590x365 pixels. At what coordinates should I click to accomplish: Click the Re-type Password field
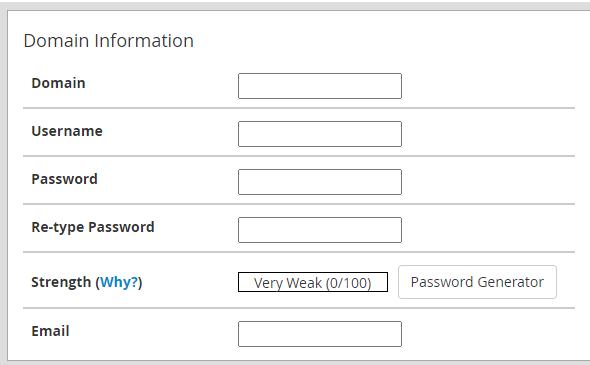(x=320, y=230)
